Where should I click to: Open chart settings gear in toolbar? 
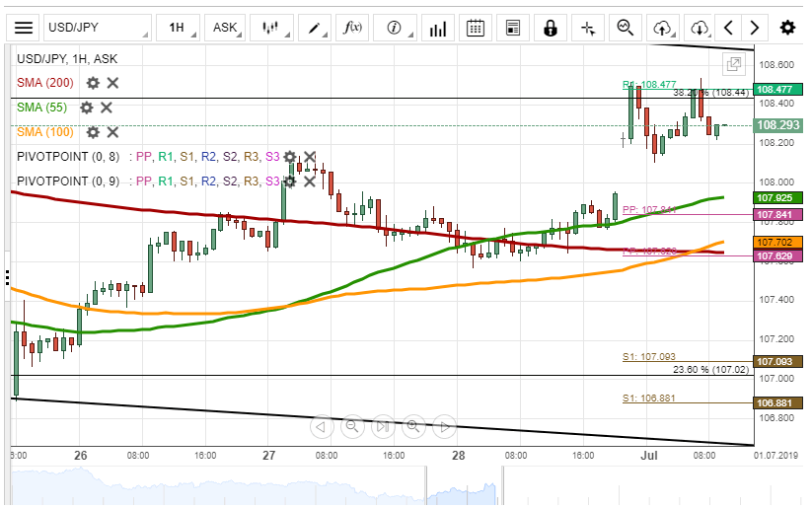(x=787, y=28)
